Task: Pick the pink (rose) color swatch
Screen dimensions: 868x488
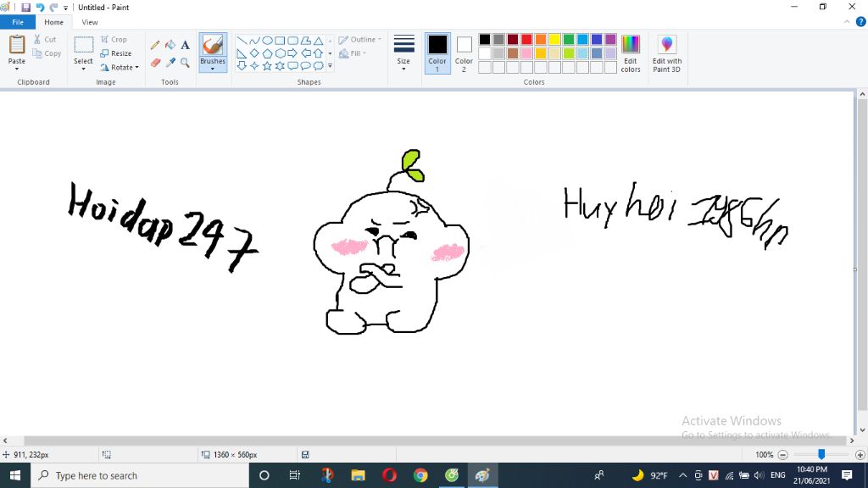Action: [x=526, y=53]
